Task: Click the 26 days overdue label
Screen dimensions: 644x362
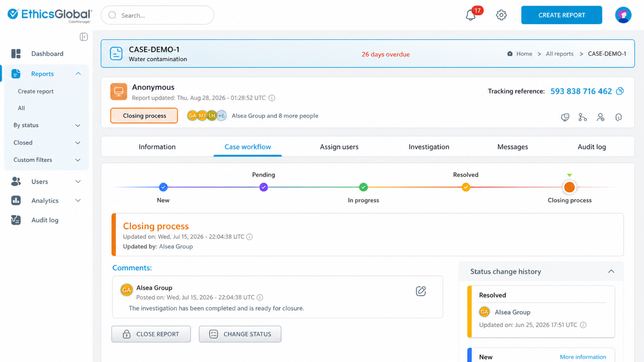Action: (386, 54)
